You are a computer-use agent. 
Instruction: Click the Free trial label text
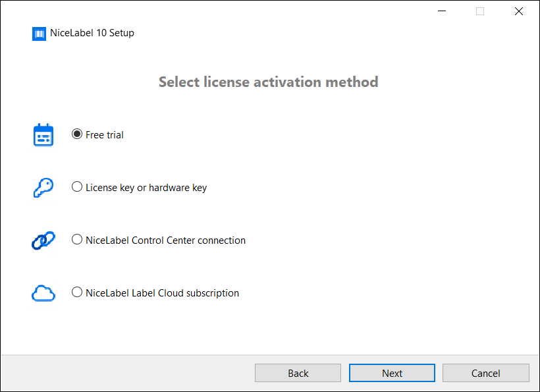coord(103,134)
